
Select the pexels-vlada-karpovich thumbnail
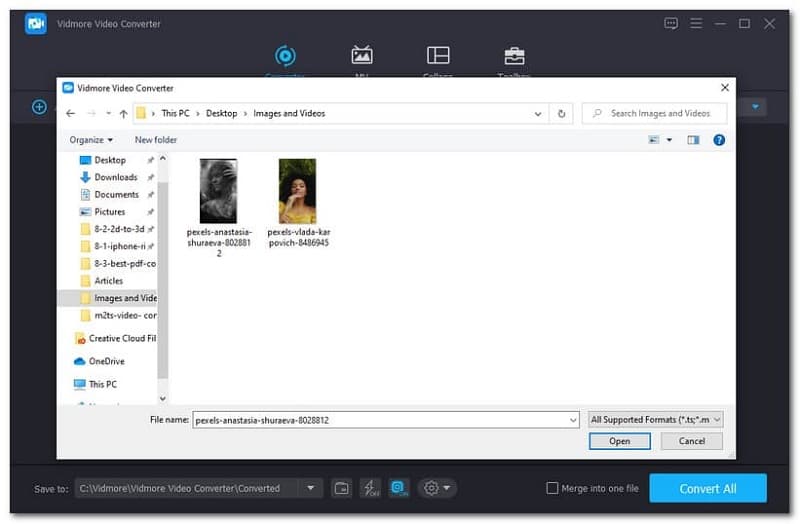click(x=297, y=190)
